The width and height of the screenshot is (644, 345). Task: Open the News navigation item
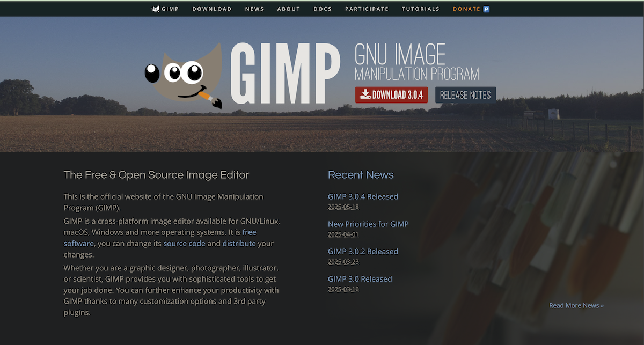tap(254, 9)
